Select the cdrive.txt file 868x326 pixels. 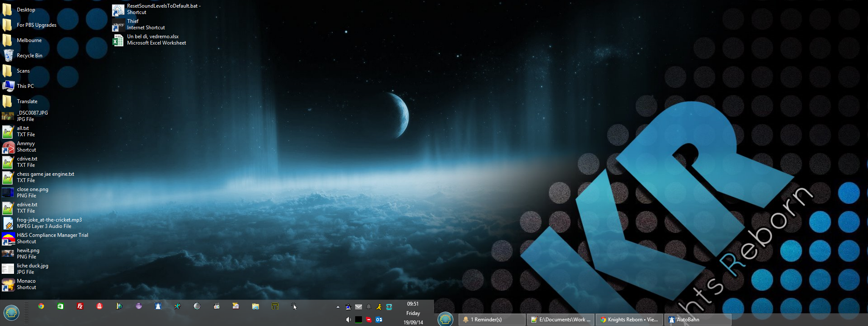point(20,162)
